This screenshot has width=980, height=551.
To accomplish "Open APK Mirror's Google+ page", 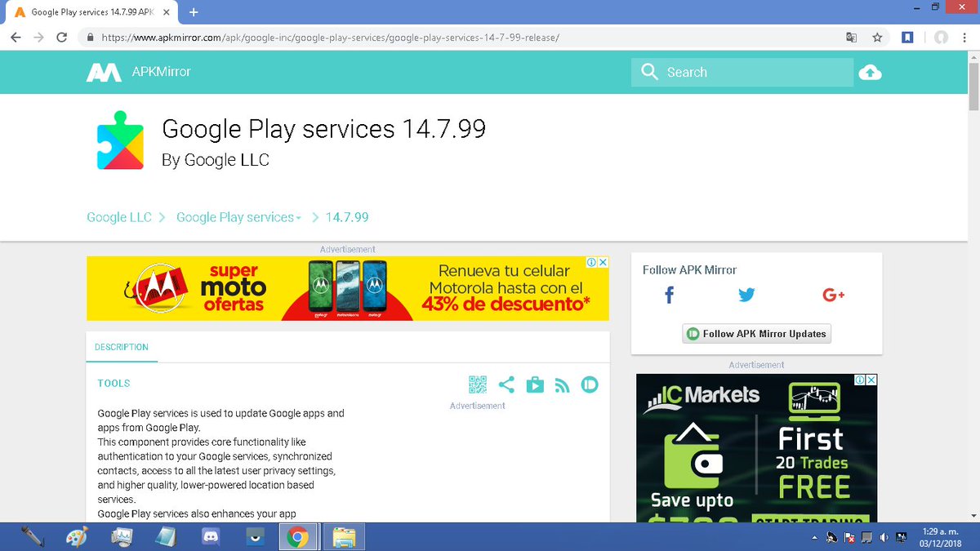I will coord(833,295).
